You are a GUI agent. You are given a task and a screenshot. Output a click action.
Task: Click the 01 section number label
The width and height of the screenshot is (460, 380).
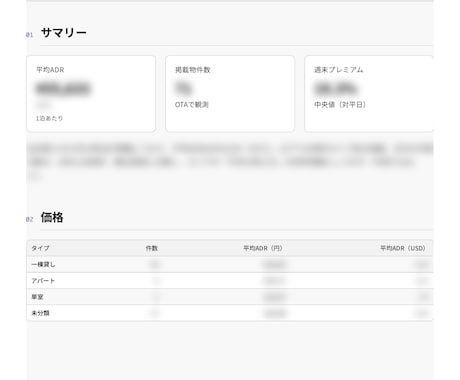pyautogui.click(x=30, y=35)
